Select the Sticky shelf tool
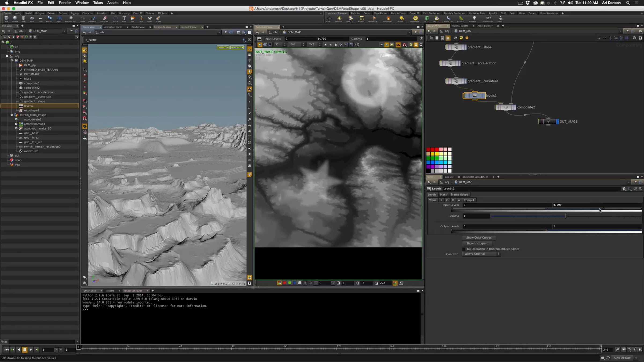644x362 pixels. 158,19
